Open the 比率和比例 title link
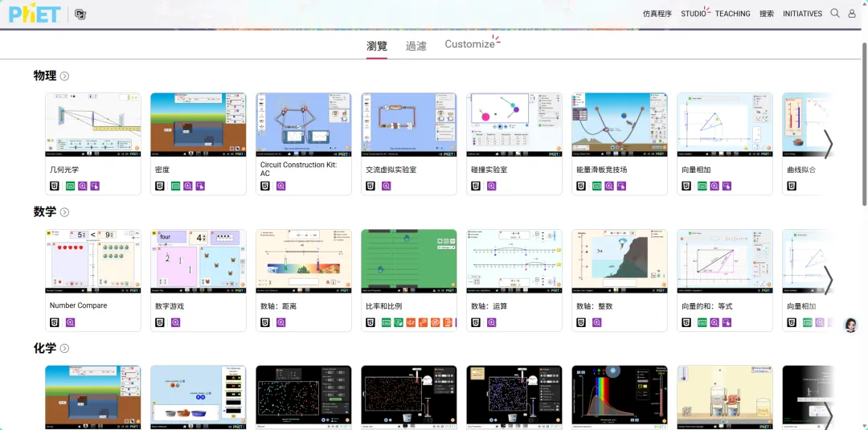 click(x=383, y=305)
